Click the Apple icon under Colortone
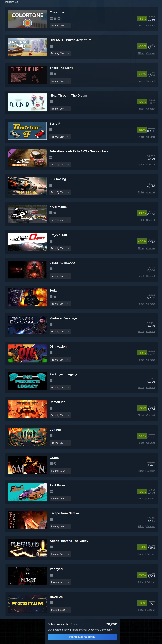162x644 pixels. (55, 18)
